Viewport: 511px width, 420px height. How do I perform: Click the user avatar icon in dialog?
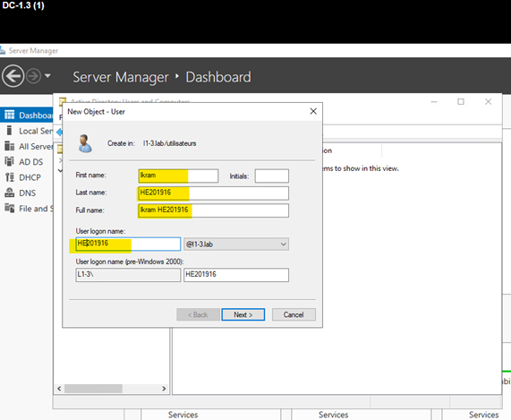click(85, 143)
